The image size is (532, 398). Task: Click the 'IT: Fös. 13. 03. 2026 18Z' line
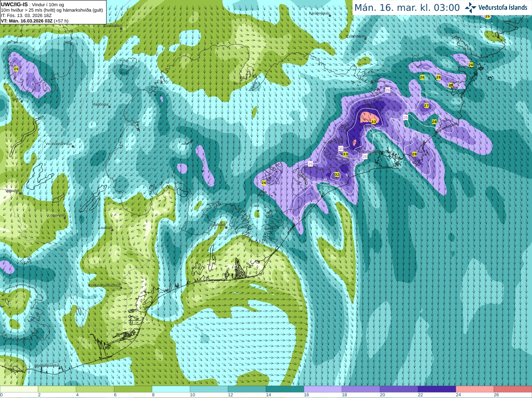pos(26,15)
